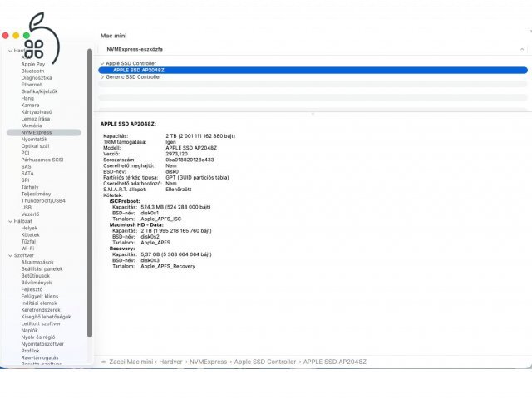532x399 pixels.
Task: Select USB in the sidebar
Action: [x=26, y=207]
